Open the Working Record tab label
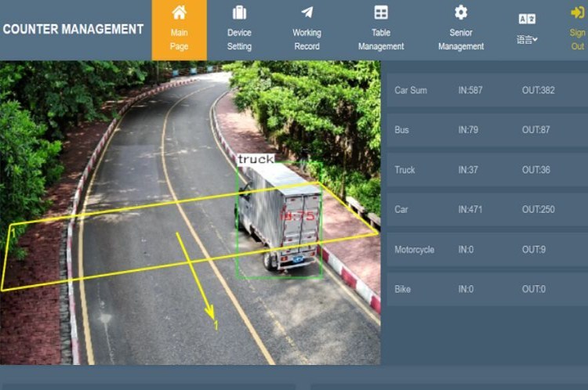 (307, 39)
